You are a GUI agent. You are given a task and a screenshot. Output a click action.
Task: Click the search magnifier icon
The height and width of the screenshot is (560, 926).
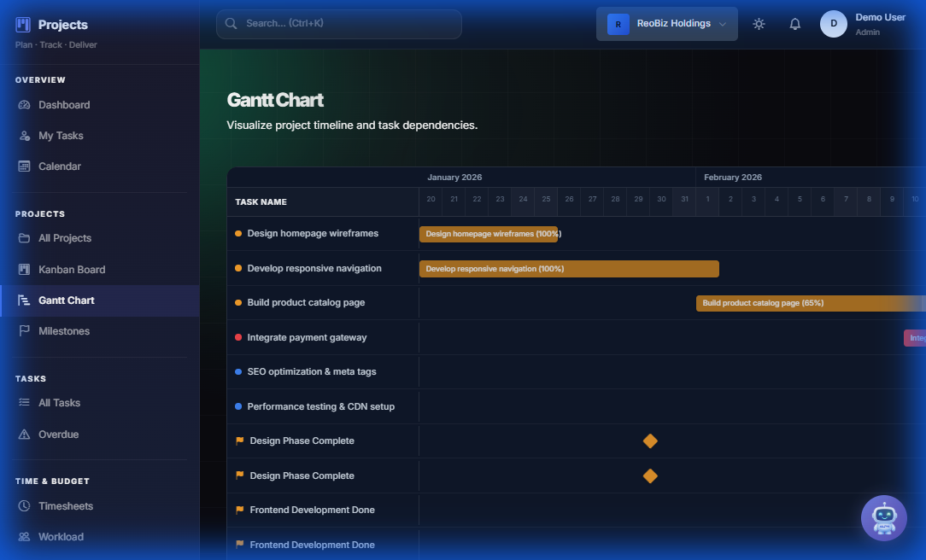(x=231, y=24)
